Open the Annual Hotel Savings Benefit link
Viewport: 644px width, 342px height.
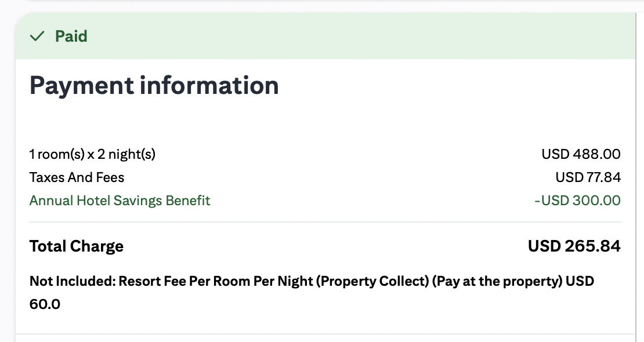(x=120, y=201)
